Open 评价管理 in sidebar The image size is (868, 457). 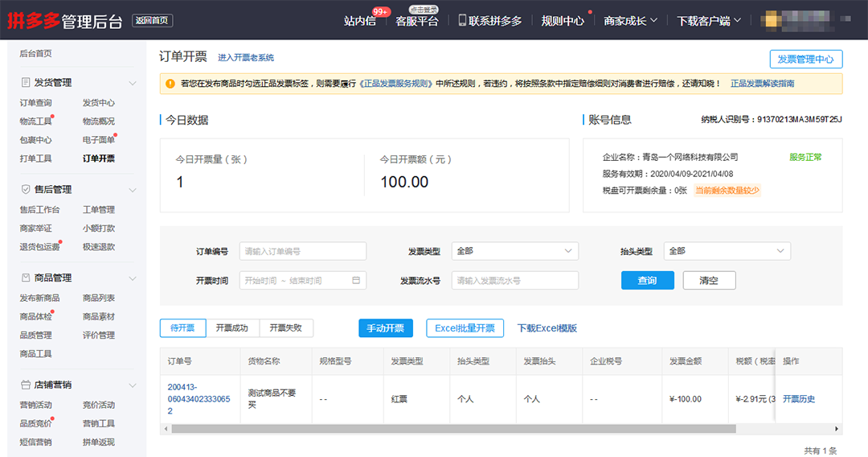[x=99, y=336]
